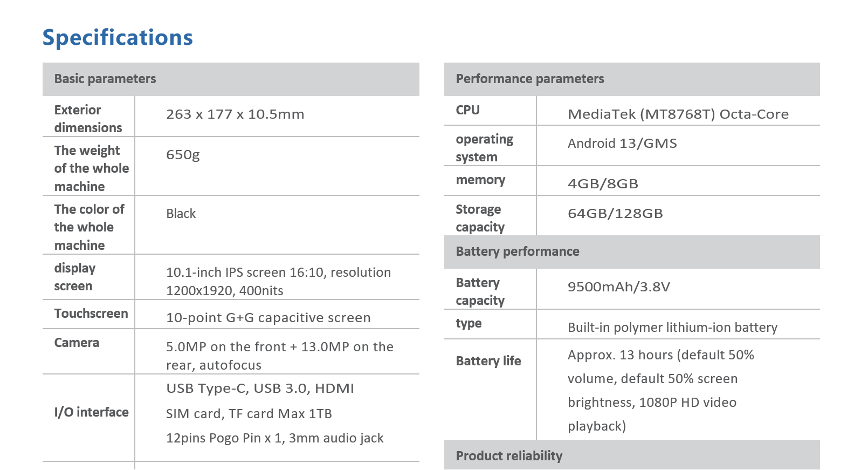Select the Android 13/GMS value
The height and width of the screenshot is (470, 868).
click(622, 144)
